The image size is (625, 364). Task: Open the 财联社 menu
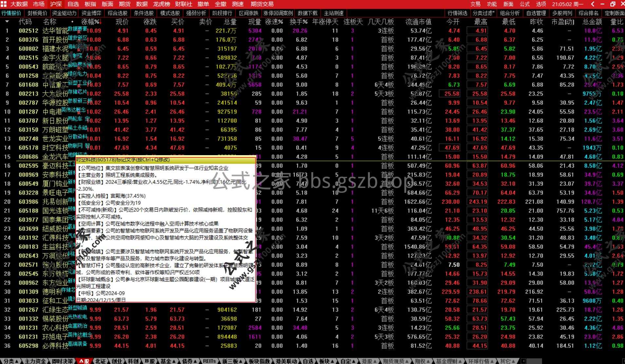click(x=183, y=4)
